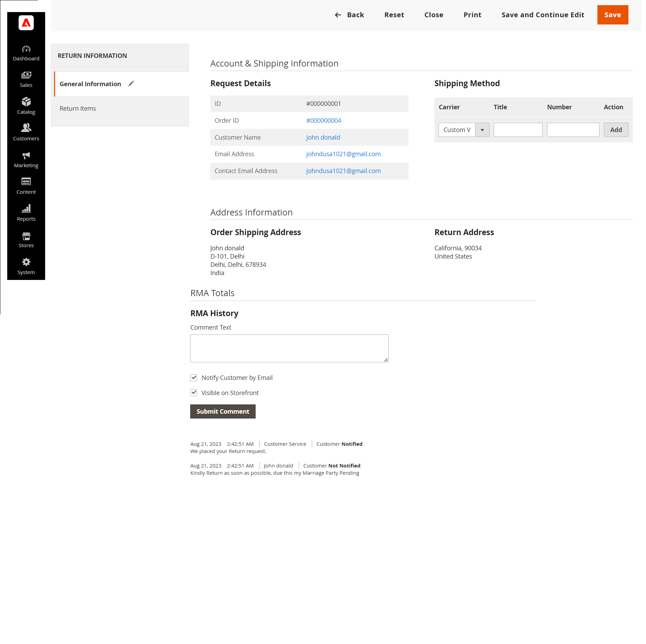Open order link #000000004
The image size is (646, 644).
[x=324, y=121]
